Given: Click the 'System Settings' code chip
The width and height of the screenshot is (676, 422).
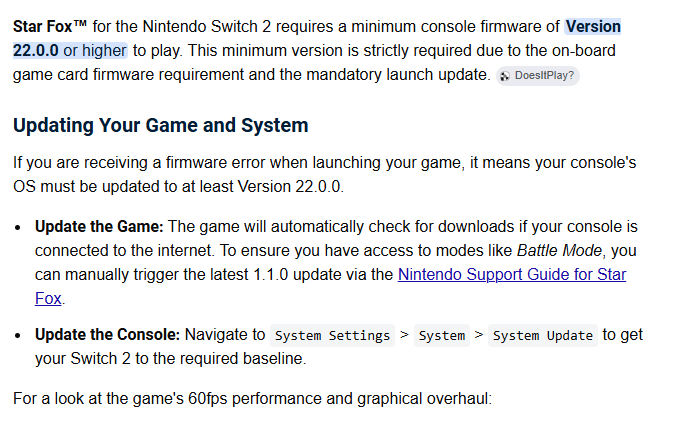Looking at the screenshot, I should coord(332,335).
